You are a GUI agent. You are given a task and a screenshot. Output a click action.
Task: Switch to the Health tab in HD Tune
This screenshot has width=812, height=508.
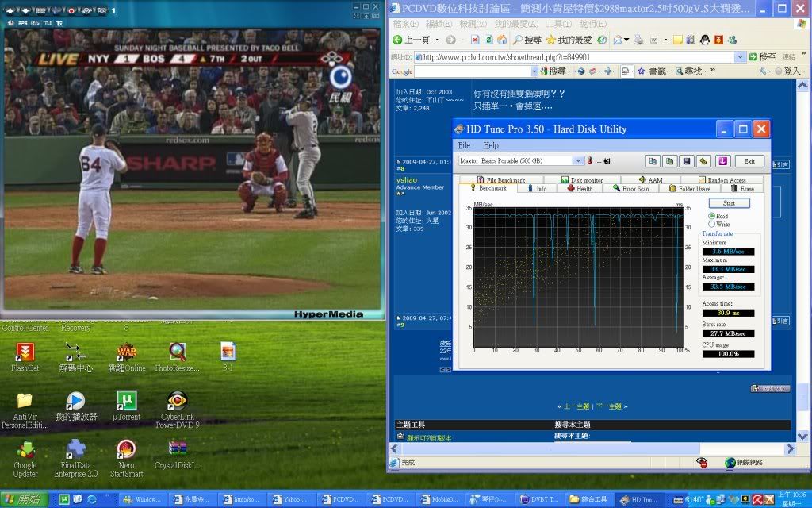580,188
